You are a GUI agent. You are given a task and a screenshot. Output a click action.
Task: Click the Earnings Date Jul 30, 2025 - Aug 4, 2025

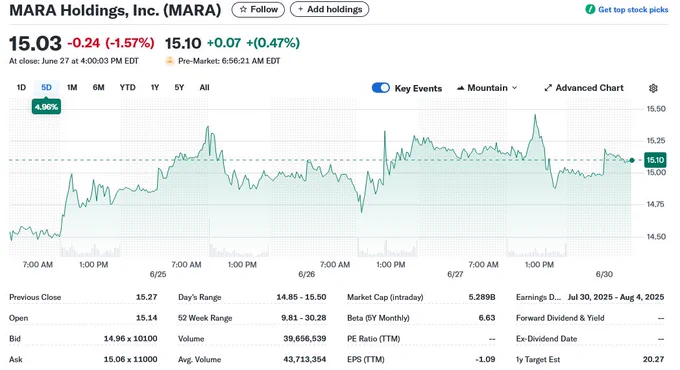tap(616, 297)
